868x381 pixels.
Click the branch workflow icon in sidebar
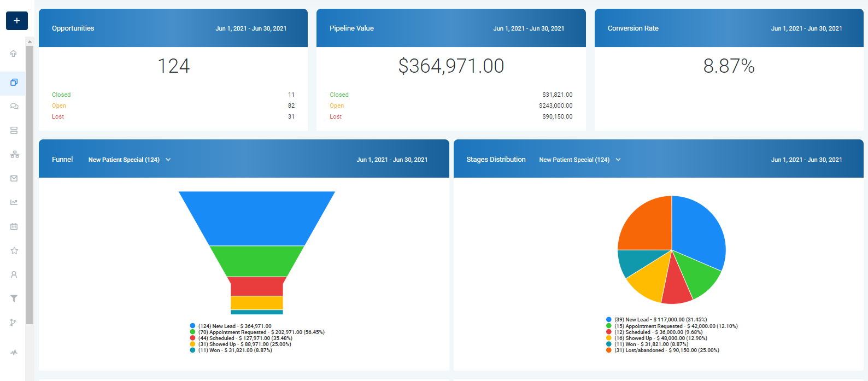[14, 323]
